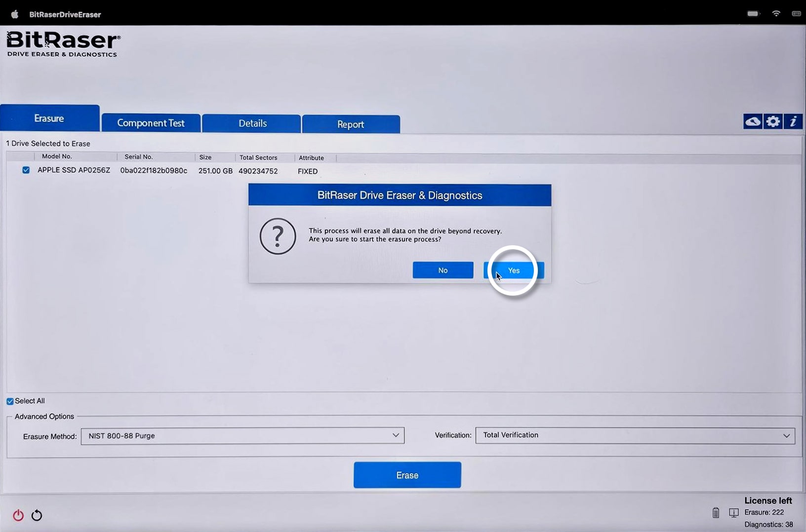Click the 251.00 GB size cell

click(215, 171)
